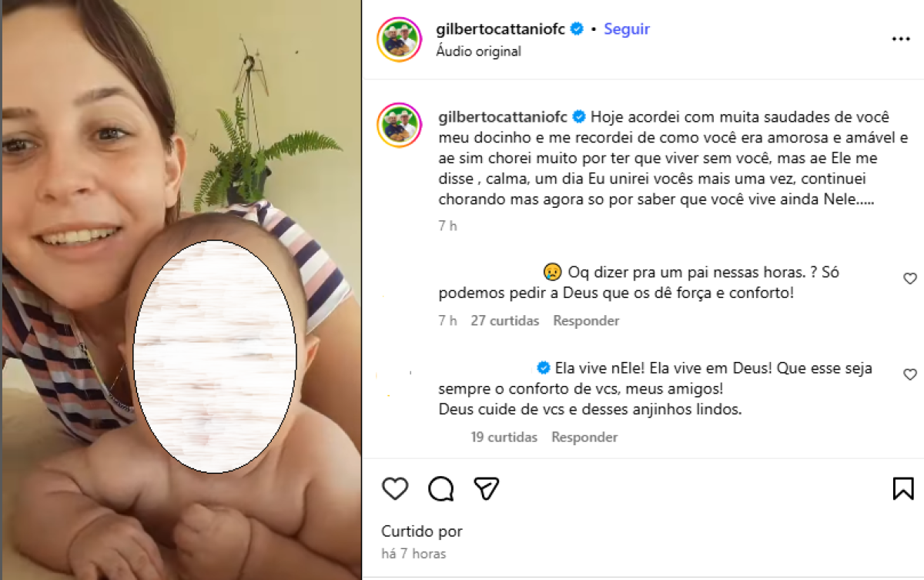Click the header profile avatar
Image resolution: width=924 pixels, height=580 pixels.
tap(399, 39)
